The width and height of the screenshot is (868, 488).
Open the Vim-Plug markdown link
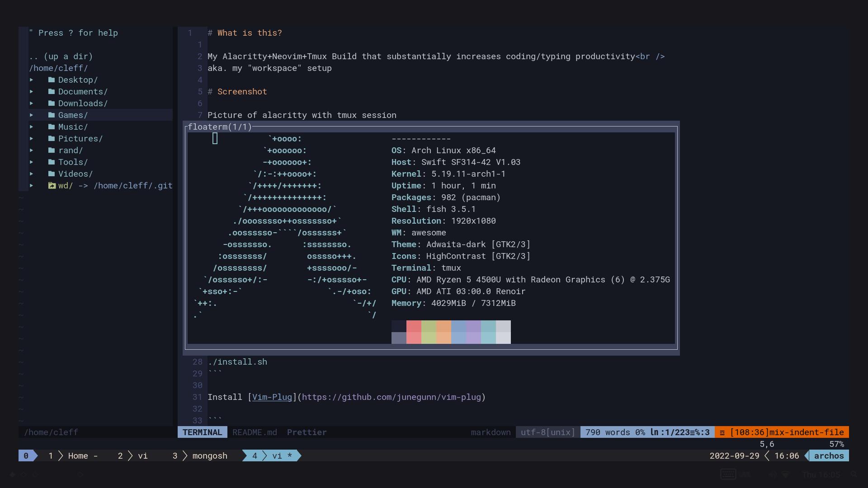(x=272, y=397)
